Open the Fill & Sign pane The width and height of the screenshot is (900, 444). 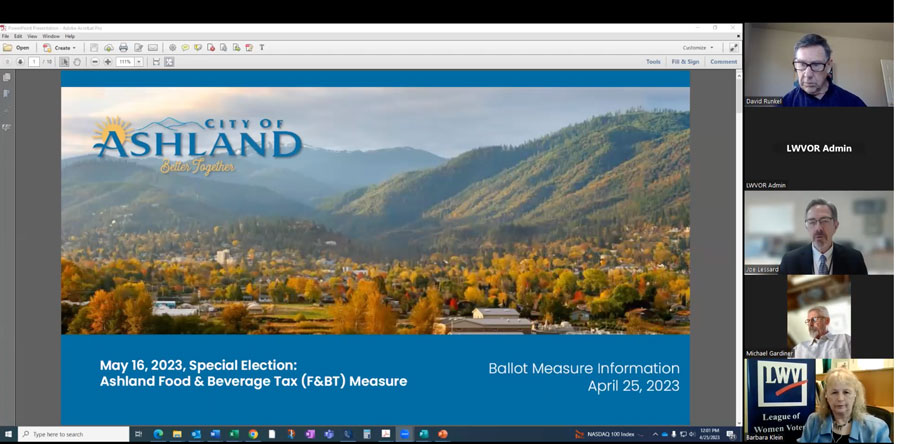685,61
